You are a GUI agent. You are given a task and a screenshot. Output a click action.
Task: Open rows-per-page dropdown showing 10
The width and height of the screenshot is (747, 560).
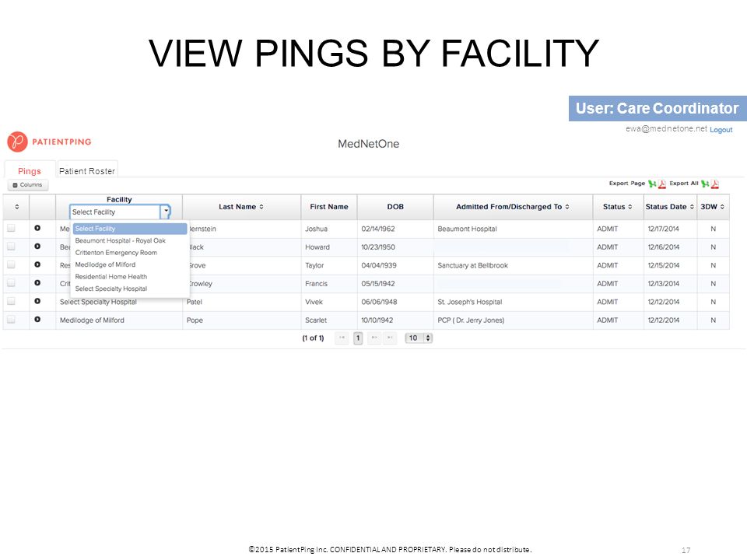pyautogui.click(x=419, y=338)
